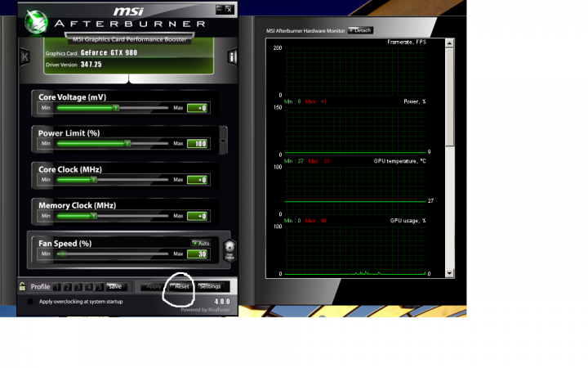Viewport: 588px width, 368px height.
Task: Select profile slot 1
Action: click(x=57, y=287)
